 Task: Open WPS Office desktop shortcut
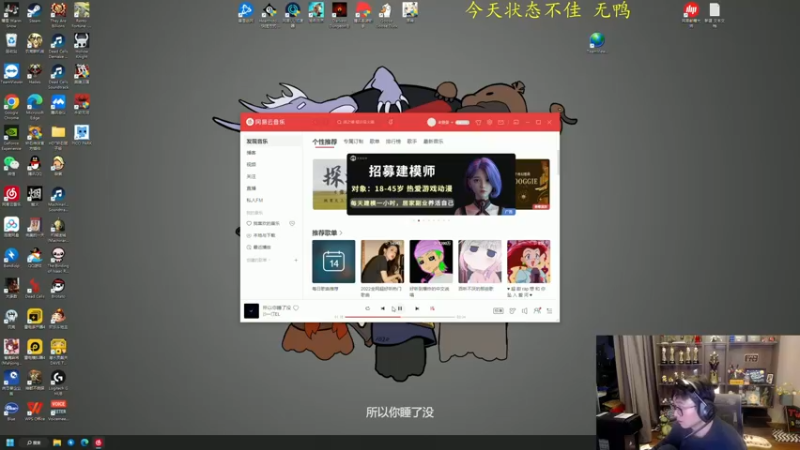(x=35, y=411)
